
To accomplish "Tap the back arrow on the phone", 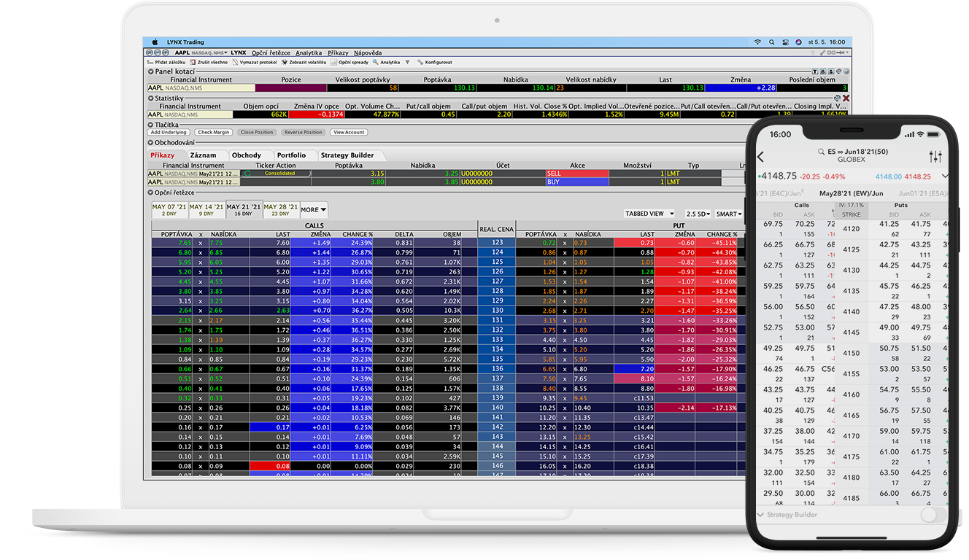I will point(761,157).
